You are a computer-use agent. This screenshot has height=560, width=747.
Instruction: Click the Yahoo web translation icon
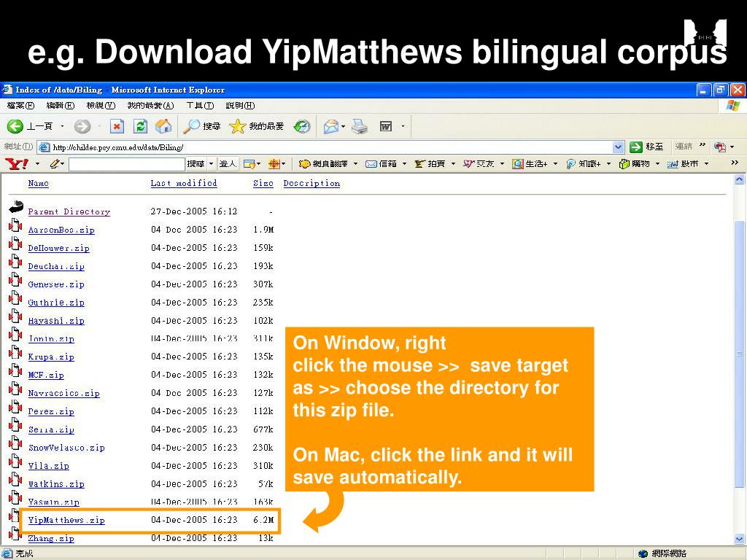(x=304, y=164)
